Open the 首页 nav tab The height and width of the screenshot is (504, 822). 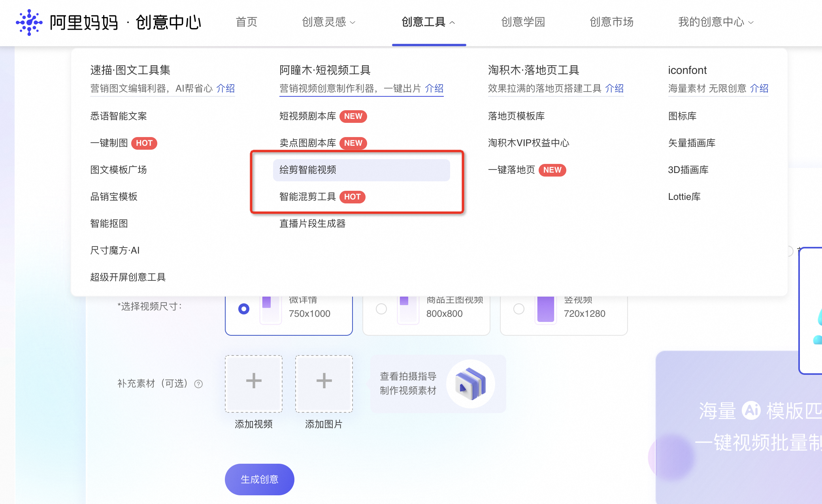pos(247,22)
